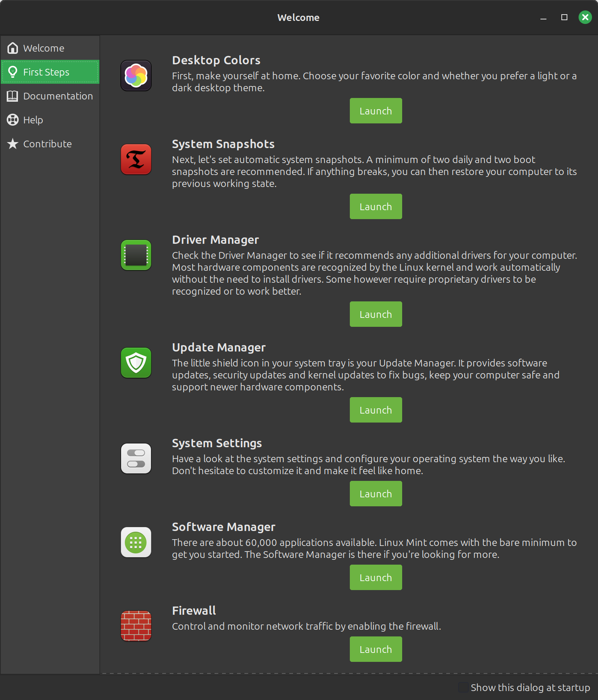This screenshot has height=700, width=598.
Task: Click the Firewall heading
Action: point(194,611)
